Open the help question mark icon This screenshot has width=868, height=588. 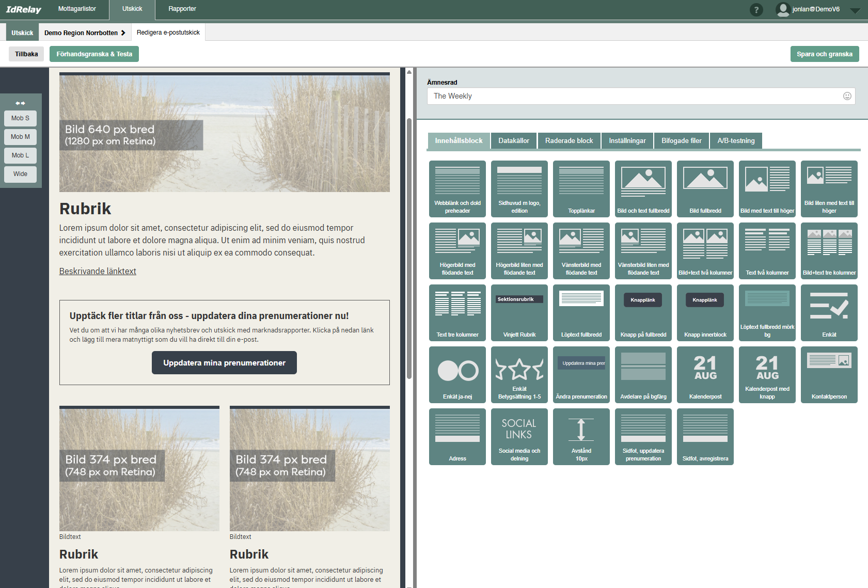pyautogui.click(x=756, y=9)
